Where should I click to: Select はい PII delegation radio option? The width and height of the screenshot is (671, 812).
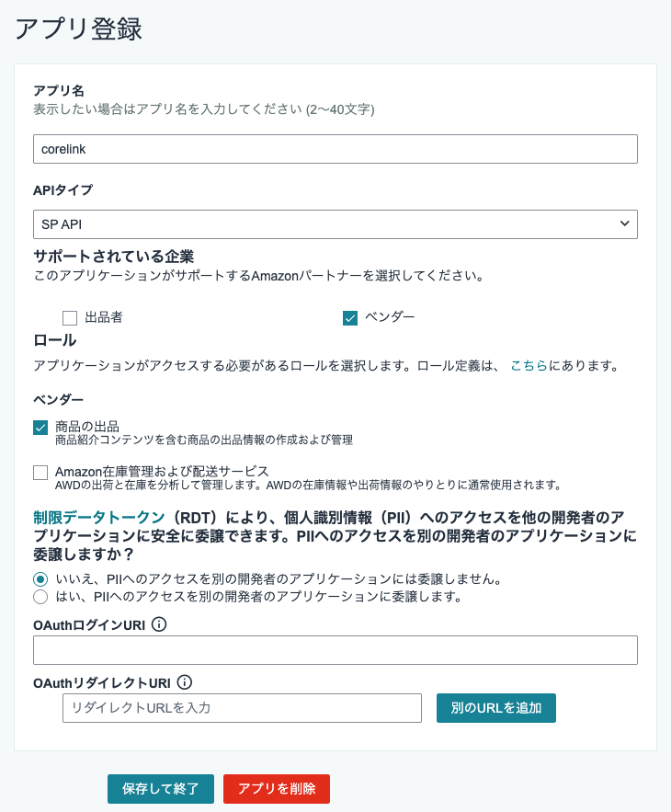[40, 597]
